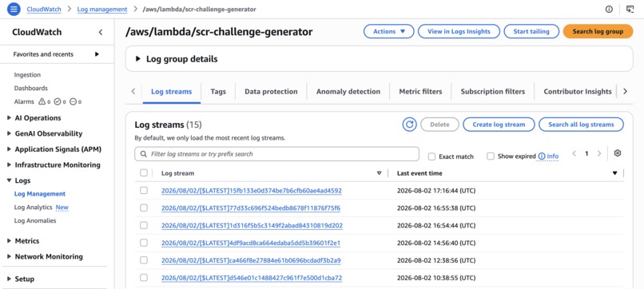The width and height of the screenshot is (644, 289).
Task: Check the box for stream ca466f8e27884e61b0696bcdadf3b2a9
Action: [143, 260]
